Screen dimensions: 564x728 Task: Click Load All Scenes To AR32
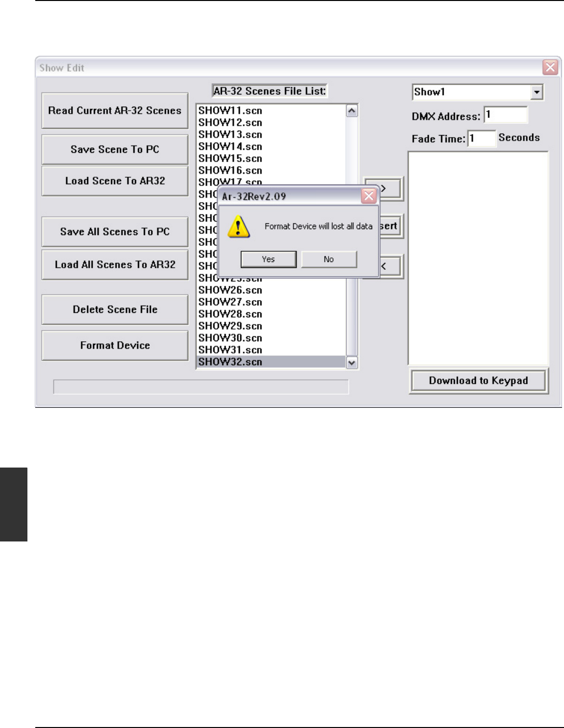pos(115,264)
